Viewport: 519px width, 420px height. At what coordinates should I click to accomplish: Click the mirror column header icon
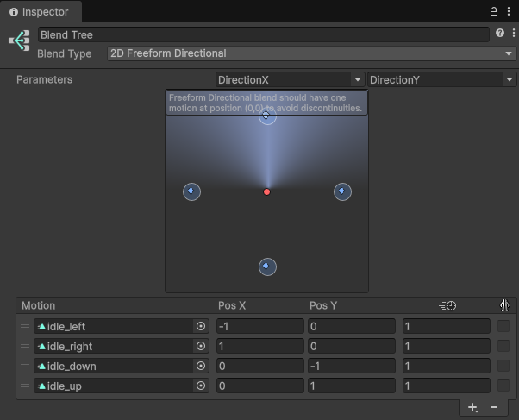tap(504, 305)
